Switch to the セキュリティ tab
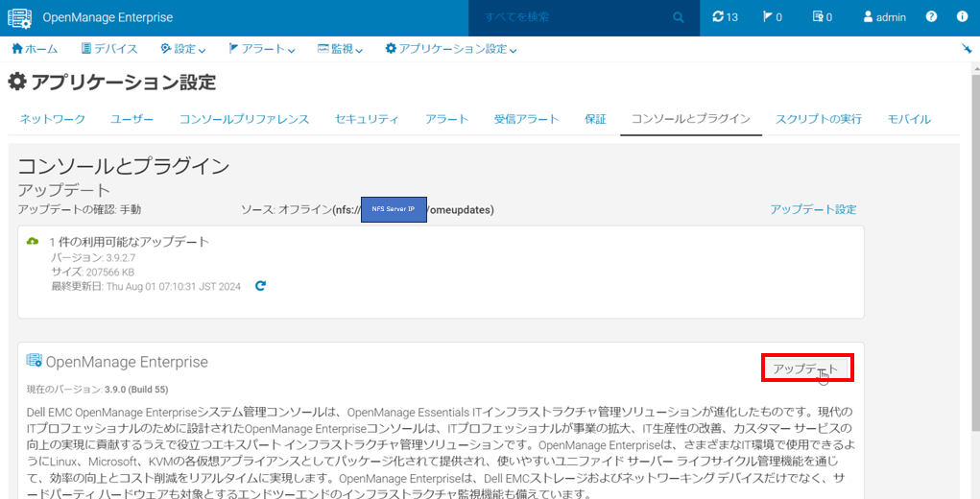Screen dimensions: 980x499 (x=367, y=119)
